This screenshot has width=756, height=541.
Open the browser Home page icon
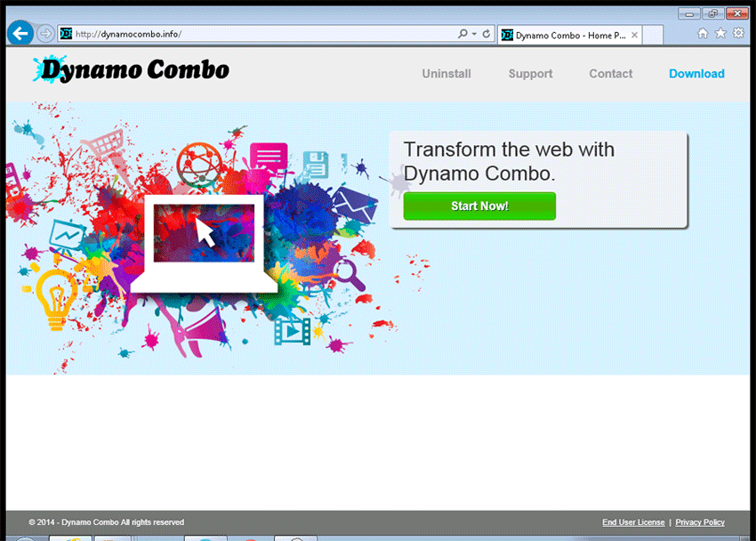click(703, 32)
